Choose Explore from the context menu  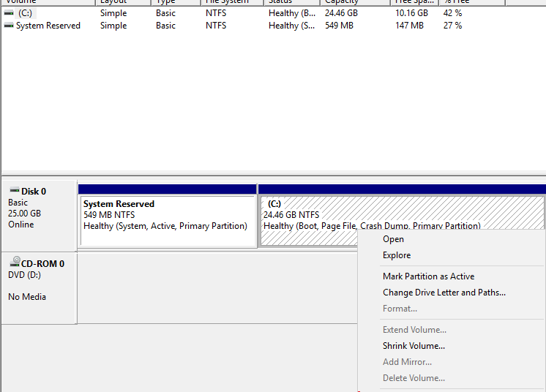[x=397, y=255]
